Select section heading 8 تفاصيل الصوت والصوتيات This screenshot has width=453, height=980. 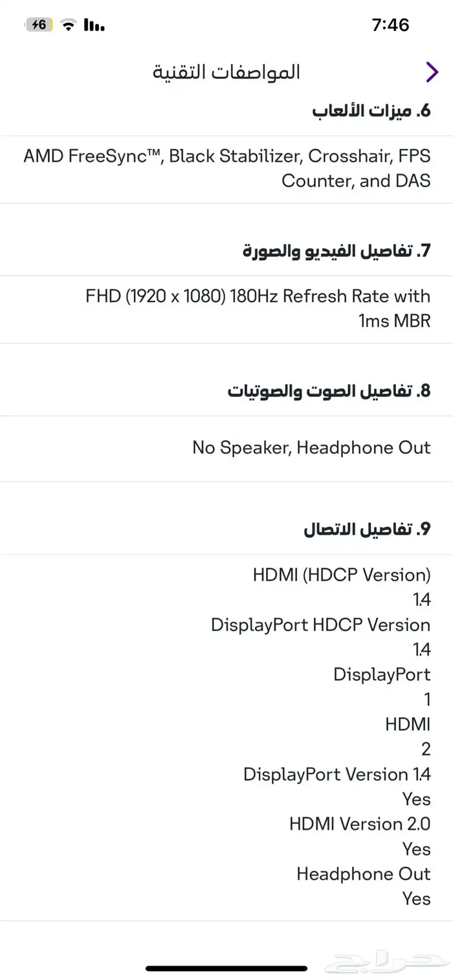pos(328,391)
